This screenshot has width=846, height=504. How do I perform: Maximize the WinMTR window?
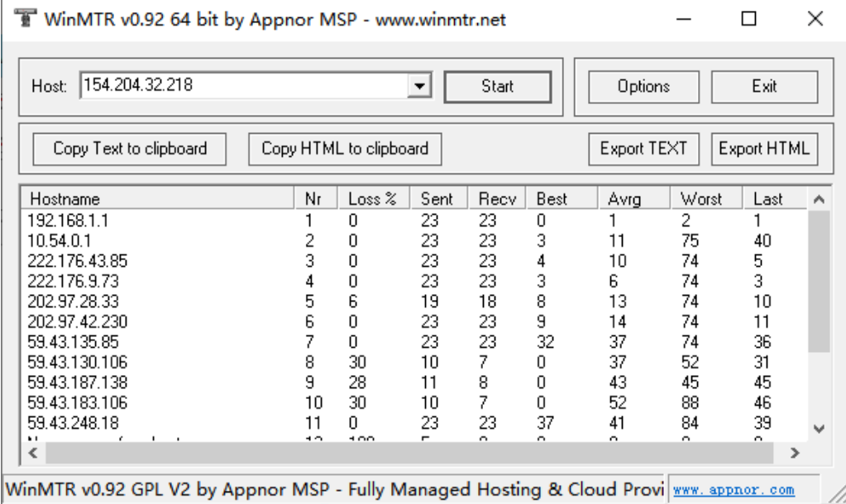[x=748, y=19]
